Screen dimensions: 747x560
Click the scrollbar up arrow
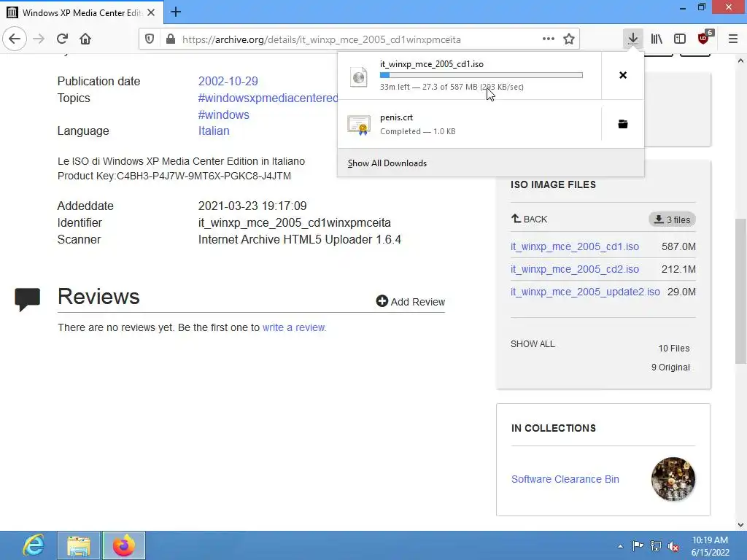(740, 61)
